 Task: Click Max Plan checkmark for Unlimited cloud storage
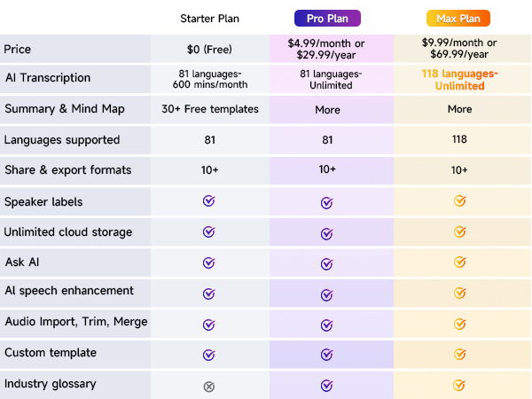pos(459,232)
